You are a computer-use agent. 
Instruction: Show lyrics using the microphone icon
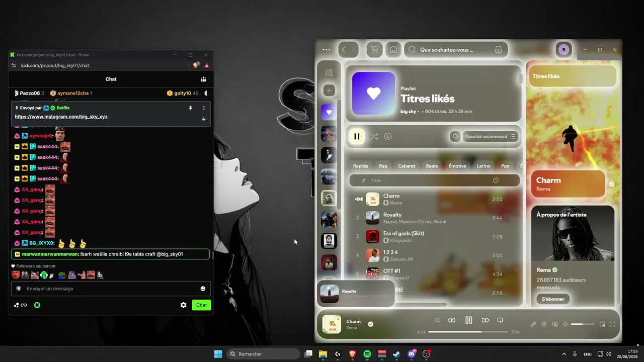pyautogui.click(x=533, y=324)
